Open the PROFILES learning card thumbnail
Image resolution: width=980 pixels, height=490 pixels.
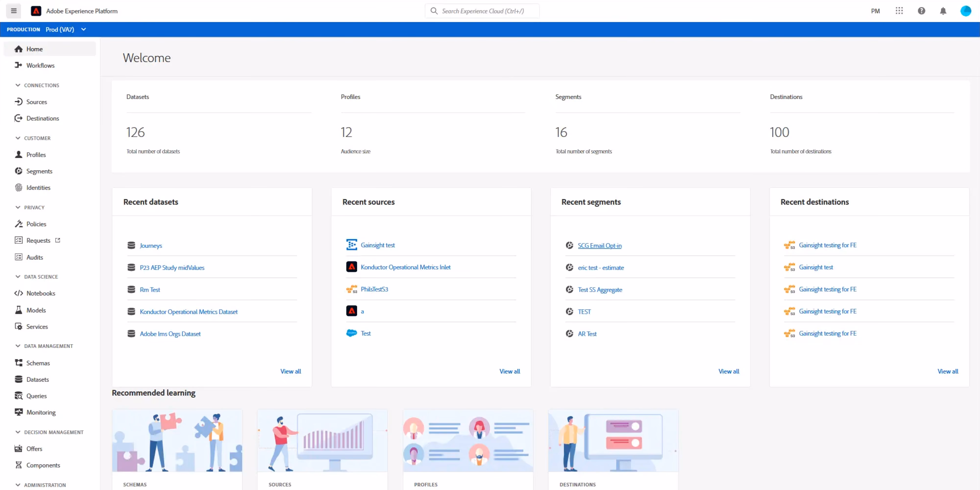(468, 441)
